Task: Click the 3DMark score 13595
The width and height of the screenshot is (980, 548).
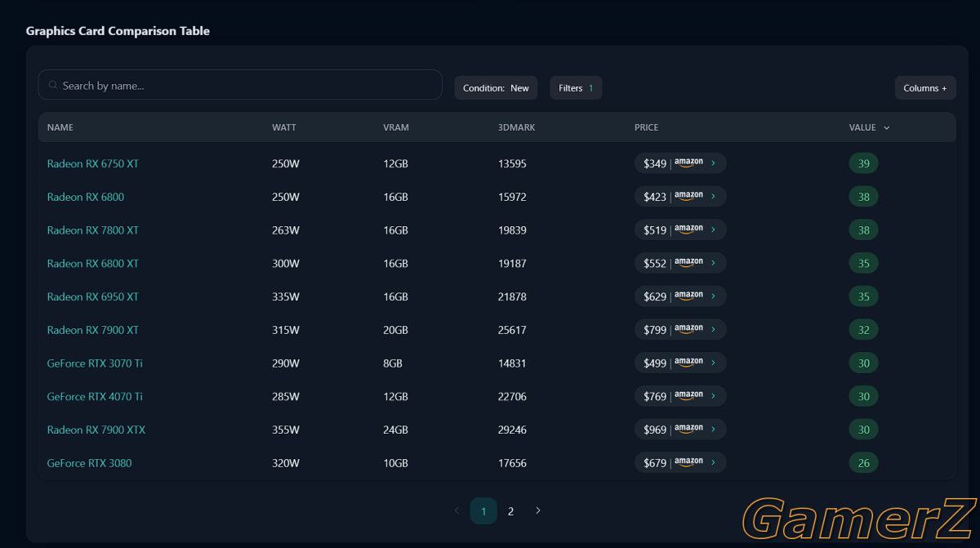Action: (x=512, y=163)
